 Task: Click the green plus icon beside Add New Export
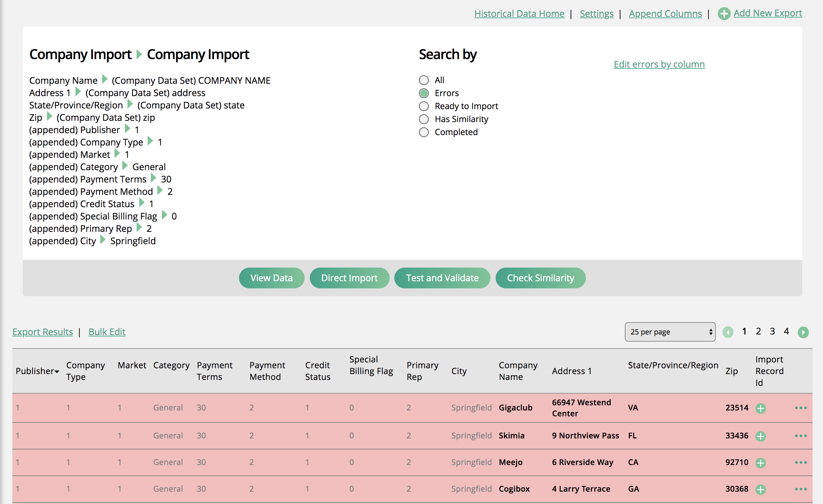tap(724, 14)
